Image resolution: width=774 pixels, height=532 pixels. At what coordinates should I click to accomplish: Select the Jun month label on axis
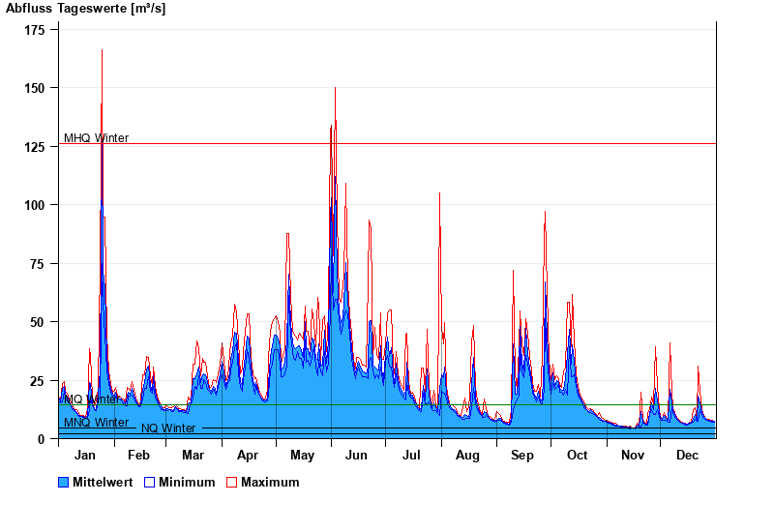(x=357, y=456)
